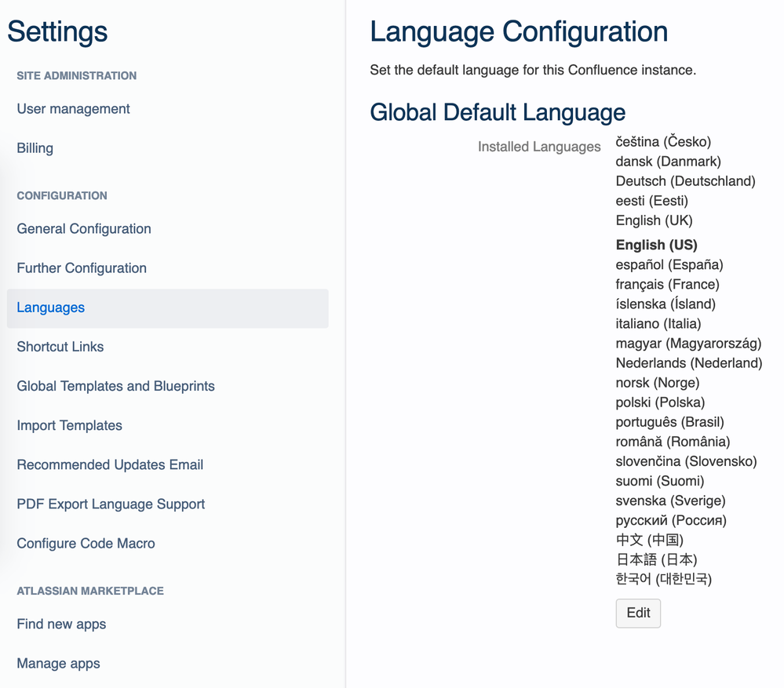Click the default language description text

coord(533,71)
